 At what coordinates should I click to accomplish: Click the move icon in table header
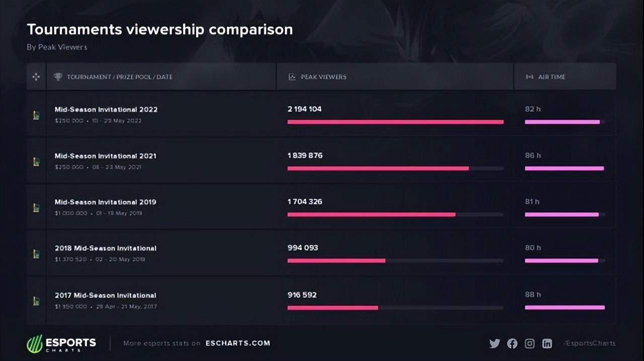pos(36,77)
